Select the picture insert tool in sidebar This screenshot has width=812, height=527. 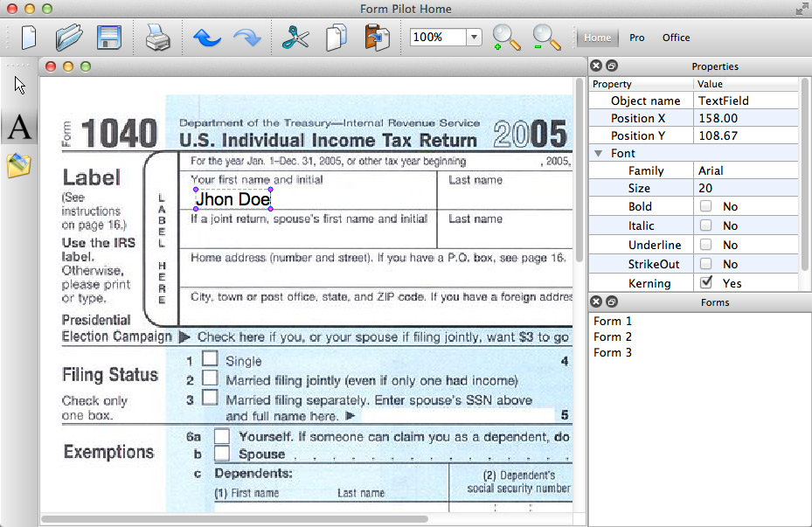19,166
